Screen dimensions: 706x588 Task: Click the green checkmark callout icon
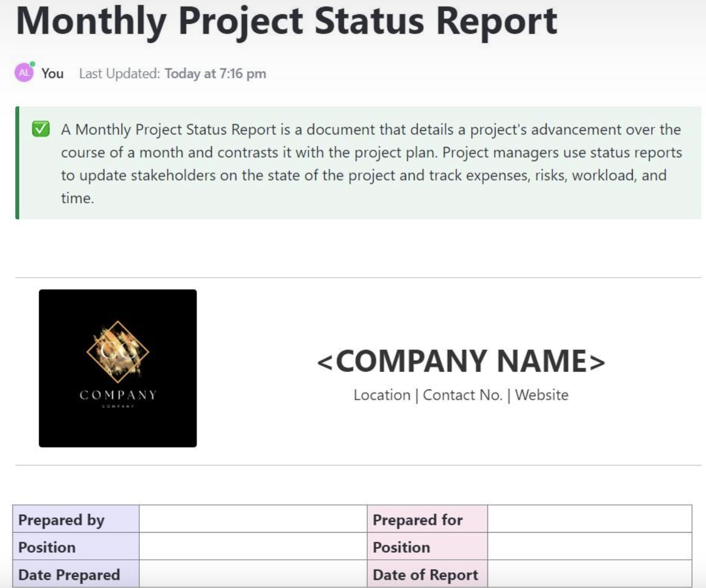tap(41, 129)
